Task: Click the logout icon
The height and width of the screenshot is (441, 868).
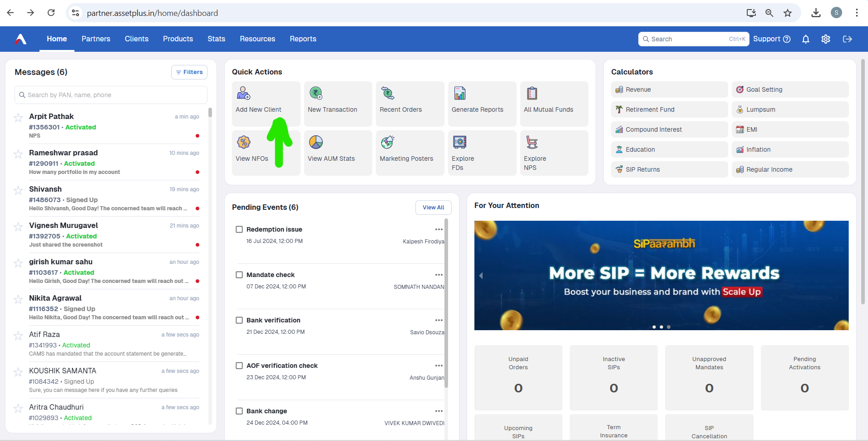Action: click(x=848, y=39)
